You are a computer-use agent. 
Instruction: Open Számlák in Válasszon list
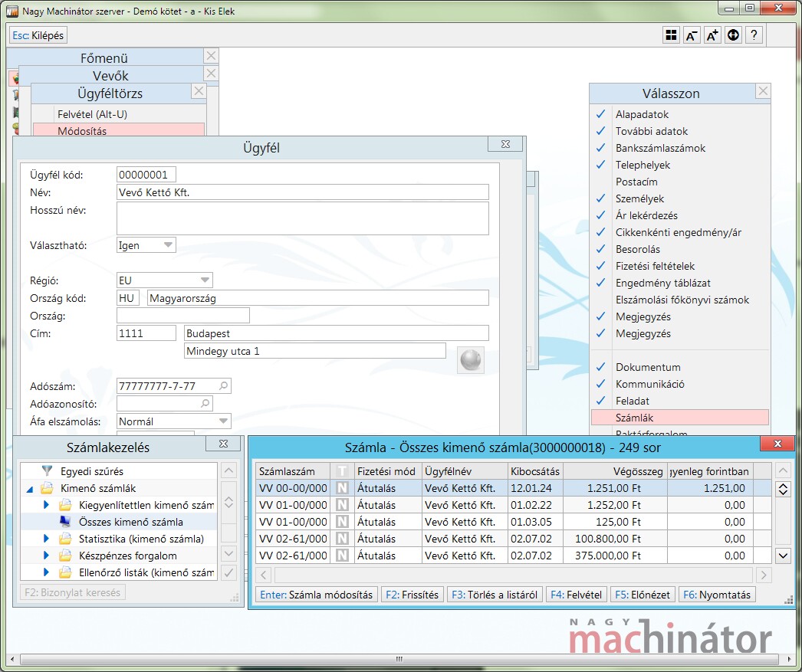pyautogui.click(x=680, y=418)
